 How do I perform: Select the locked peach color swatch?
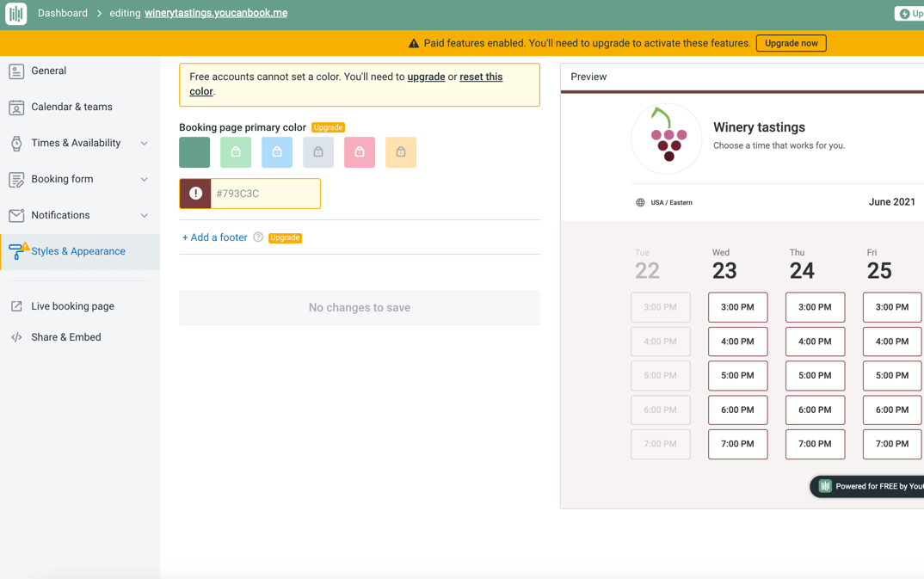pyautogui.click(x=401, y=152)
